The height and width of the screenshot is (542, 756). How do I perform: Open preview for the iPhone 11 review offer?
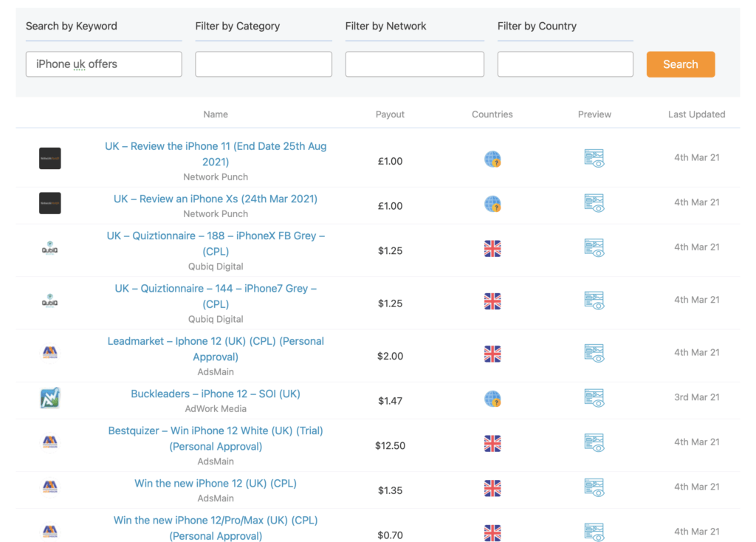[x=594, y=157]
